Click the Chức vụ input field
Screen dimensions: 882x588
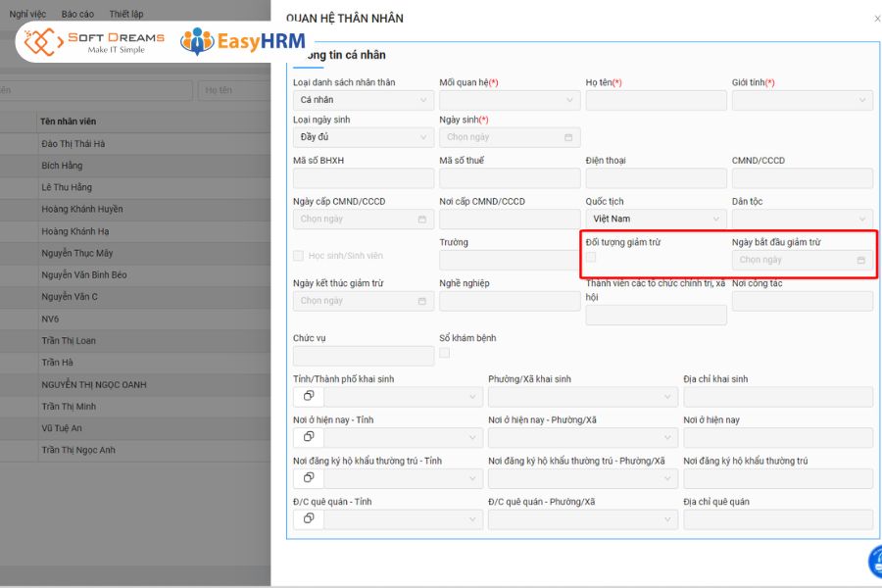tap(364, 356)
